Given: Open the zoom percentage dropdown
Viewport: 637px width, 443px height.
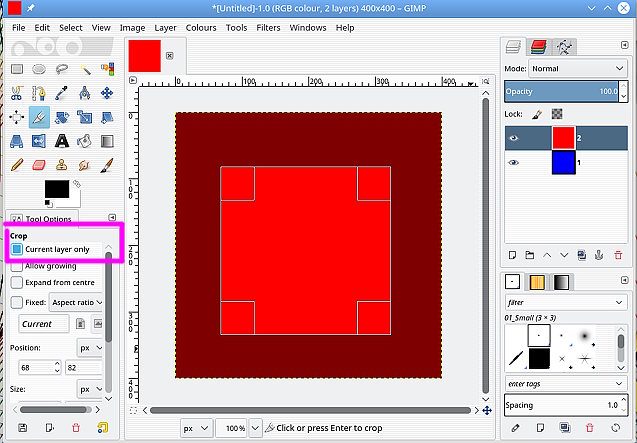Looking at the screenshot, I should [x=230, y=427].
